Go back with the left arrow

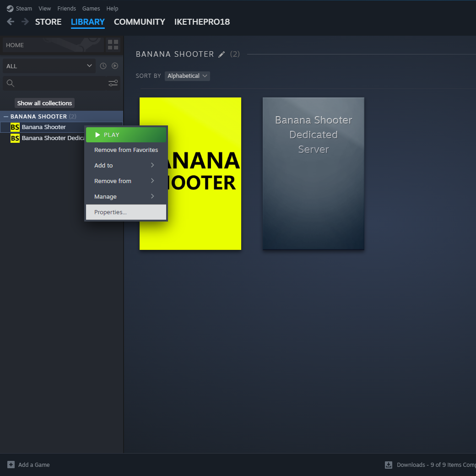(x=11, y=22)
